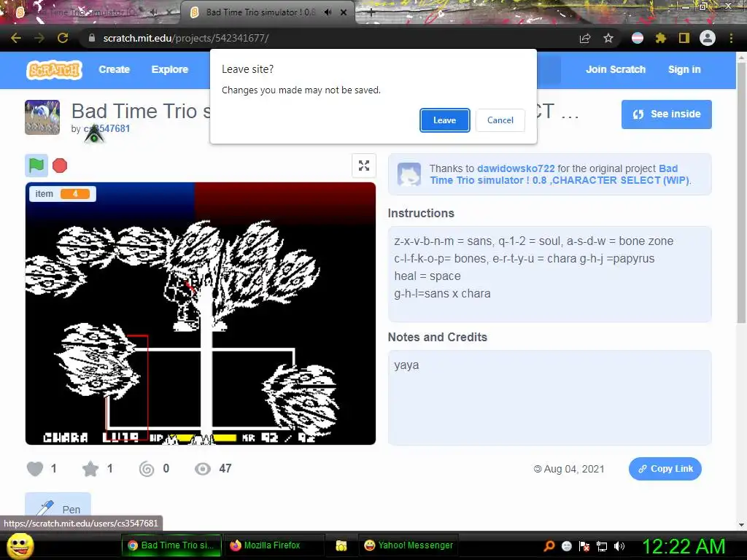
Task: Click the remix credit cat avatar
Action: [409, 174]
